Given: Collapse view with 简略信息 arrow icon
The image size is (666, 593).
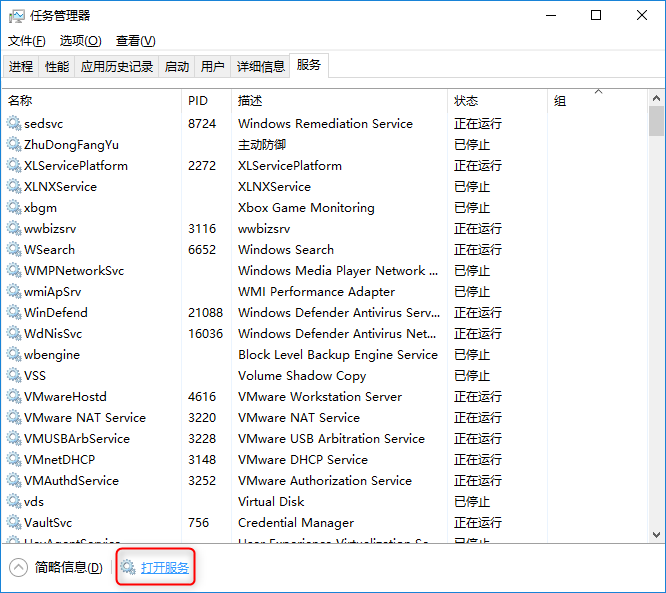Looking at the screenshot, I should 18,568.
